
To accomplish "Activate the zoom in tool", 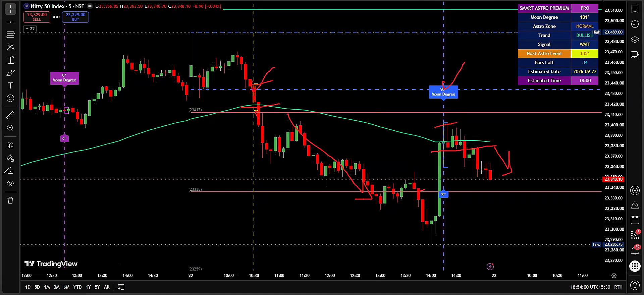I will [x=10, y=128].
